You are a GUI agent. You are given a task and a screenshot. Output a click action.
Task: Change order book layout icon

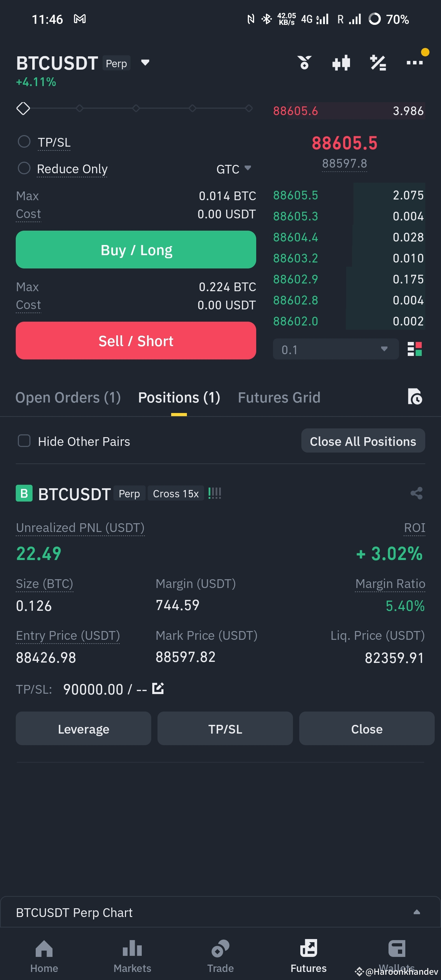(414, 349)
